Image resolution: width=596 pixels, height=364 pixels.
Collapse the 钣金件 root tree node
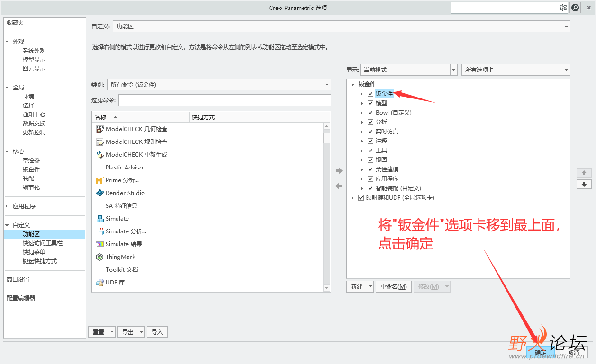tap(352, 84)
